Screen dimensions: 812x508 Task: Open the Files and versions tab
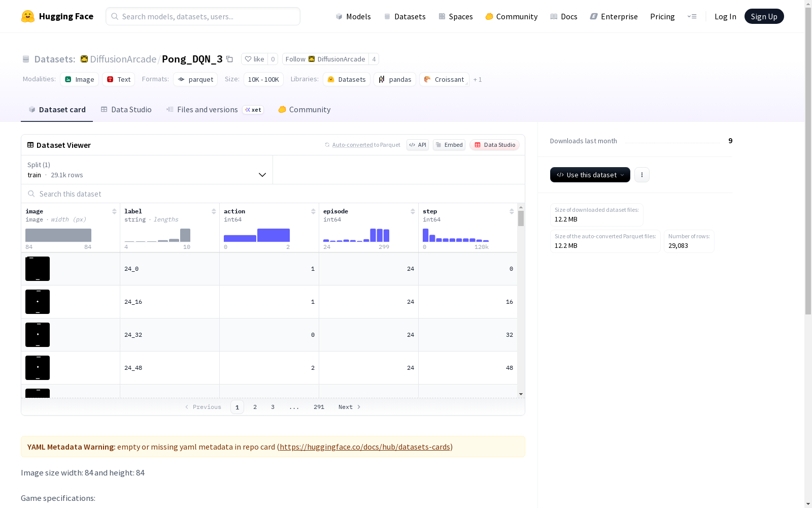pyautogui.click(x=215, y=109)
